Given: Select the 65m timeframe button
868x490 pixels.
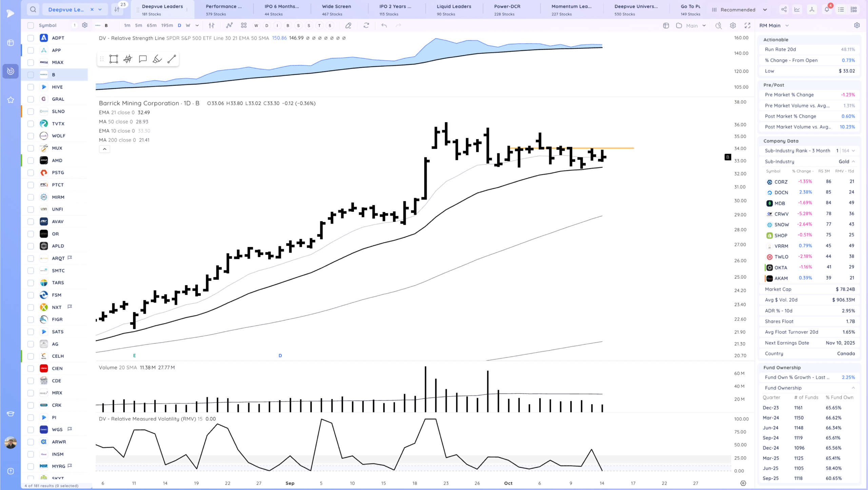Looking at the screenshot, I should (x=152, y=25).
